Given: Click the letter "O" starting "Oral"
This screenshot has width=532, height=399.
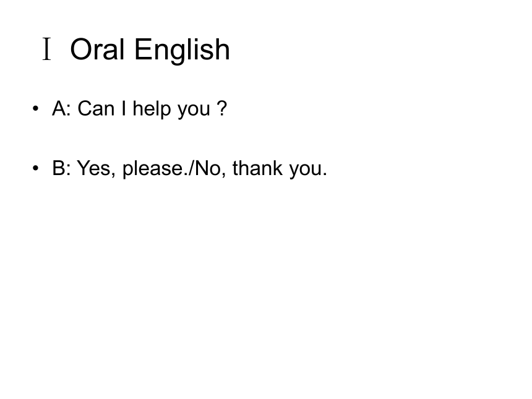Looking at the screenshot, I should click(81, 49).
